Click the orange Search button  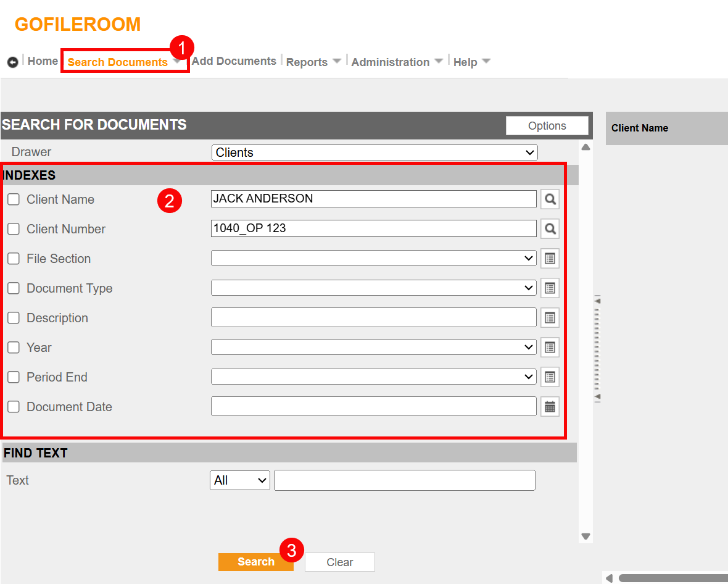point(255,562)
